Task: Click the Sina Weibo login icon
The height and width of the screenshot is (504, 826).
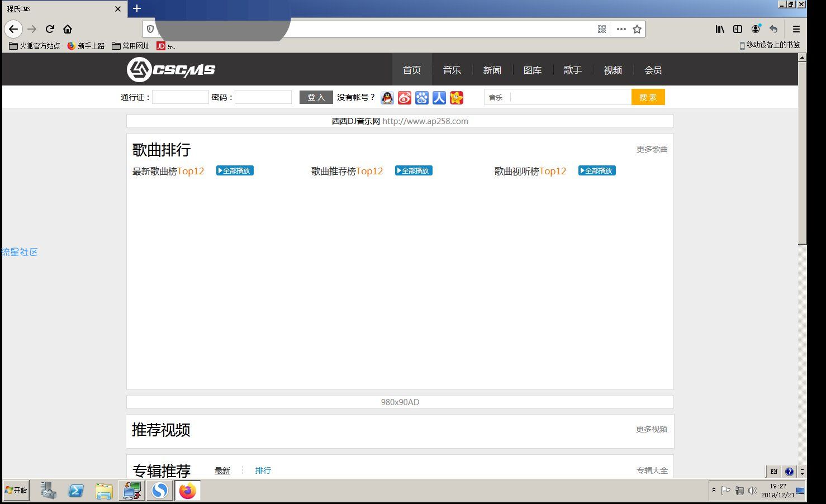Action: point(405,98)
